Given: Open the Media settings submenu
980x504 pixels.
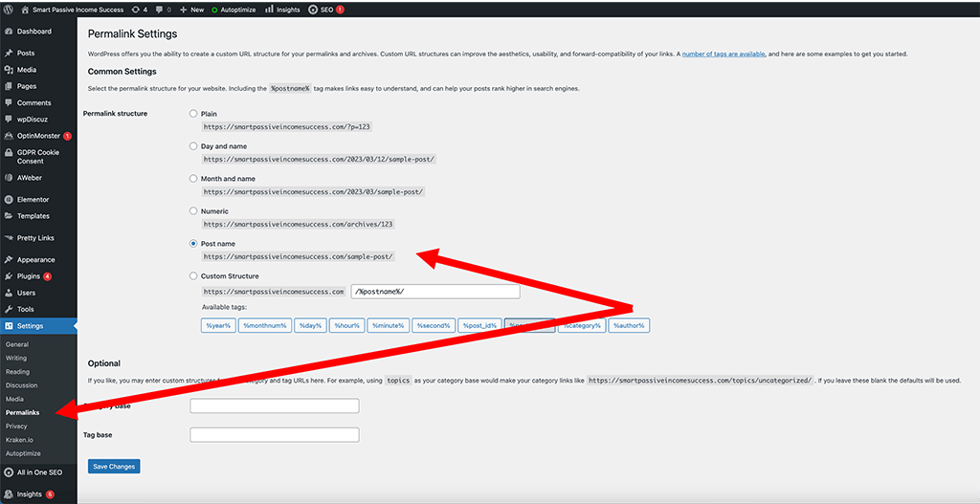Looking at the screenshot, I should pos(14,399).
